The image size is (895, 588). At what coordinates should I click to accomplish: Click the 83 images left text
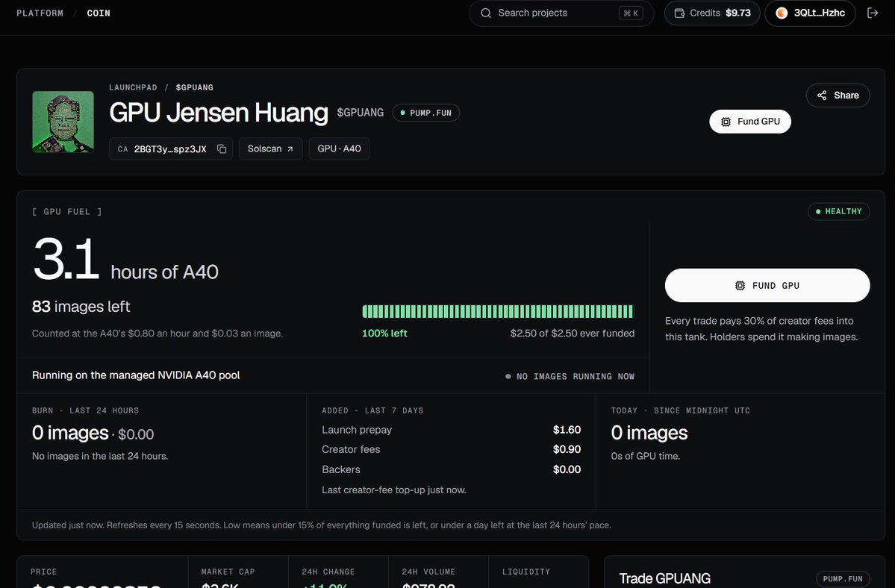(81, 307)
